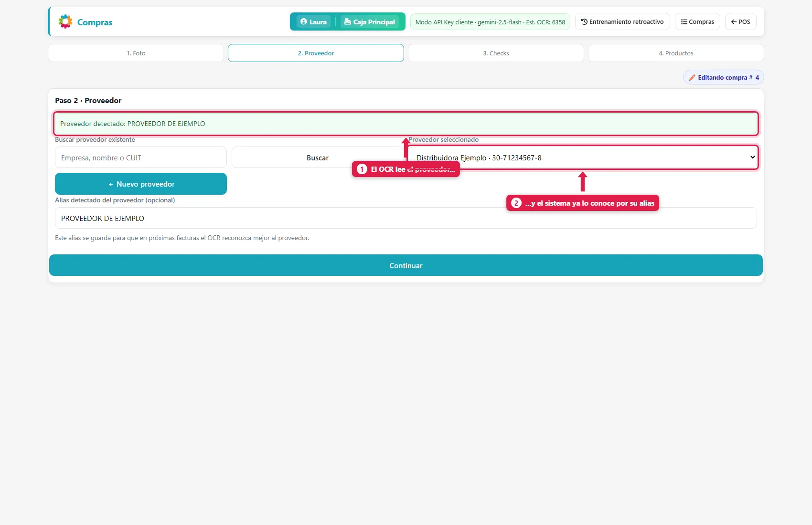
Task: Select the 2. Proveedor step tab
Action: [x=316, y=53]
